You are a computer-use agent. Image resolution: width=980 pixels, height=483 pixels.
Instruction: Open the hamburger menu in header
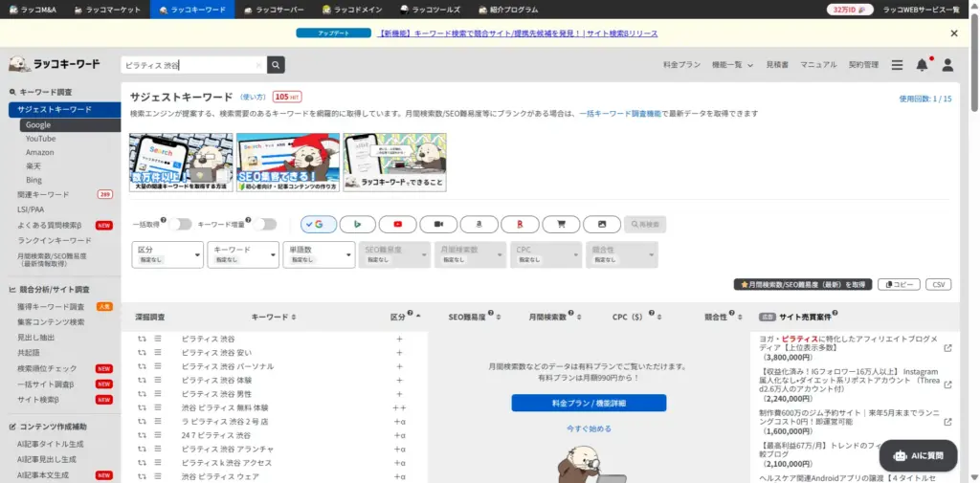click(x=897, y=65)
